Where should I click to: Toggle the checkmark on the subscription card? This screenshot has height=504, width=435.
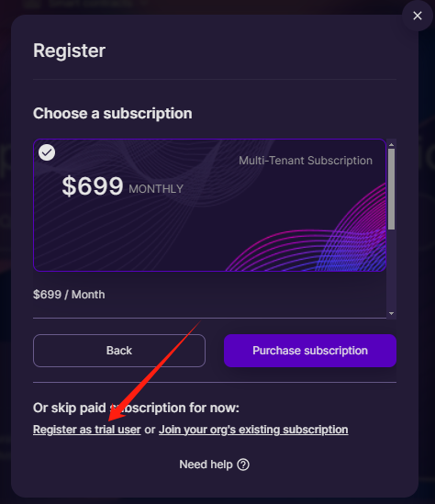47,152
